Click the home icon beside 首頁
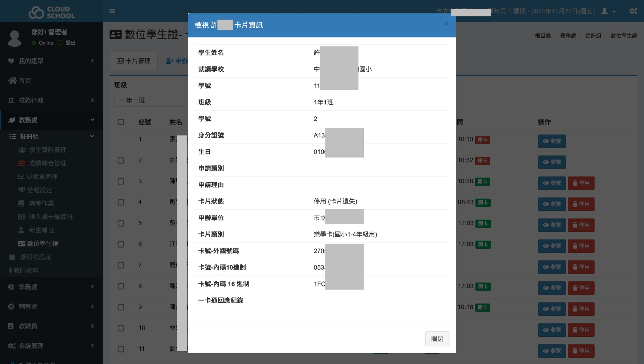Image resolution: width=644 pixels, height=364 pixels. click(x=12, y=81)
